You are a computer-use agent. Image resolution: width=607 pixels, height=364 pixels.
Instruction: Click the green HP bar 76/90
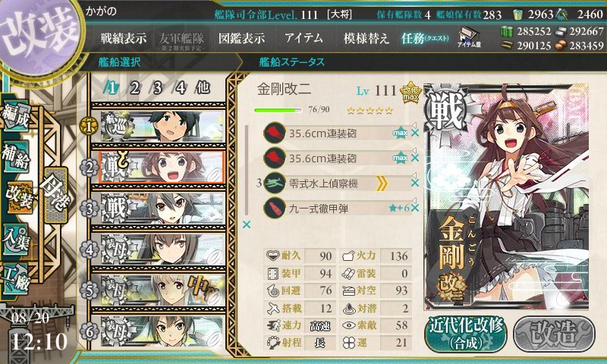pyautogui.click(x=278, y=110)
